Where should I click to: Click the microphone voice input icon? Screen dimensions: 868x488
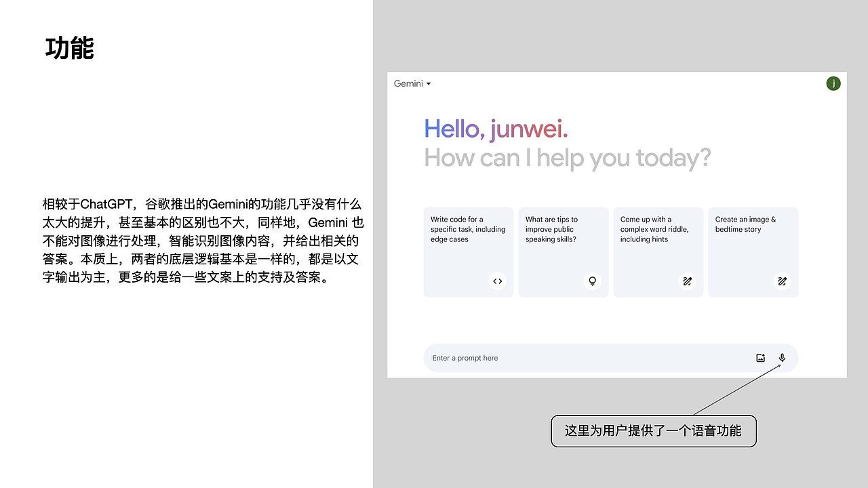click(782, 358)
